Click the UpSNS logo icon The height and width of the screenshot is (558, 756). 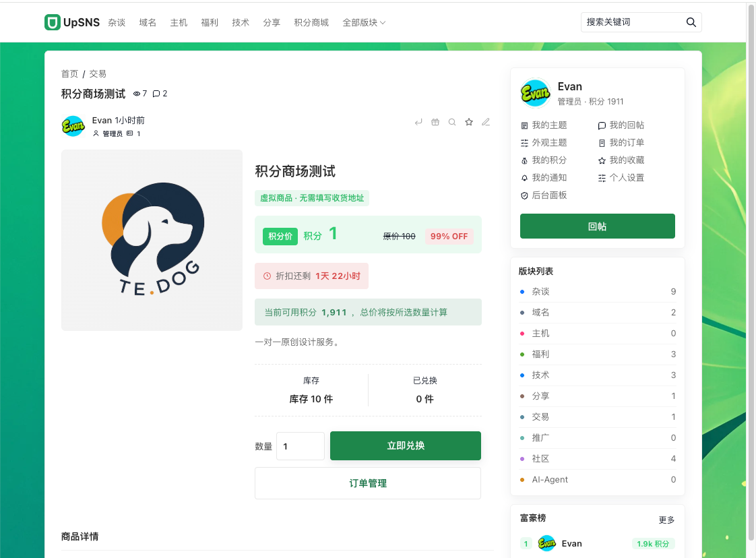pos(52,22)
